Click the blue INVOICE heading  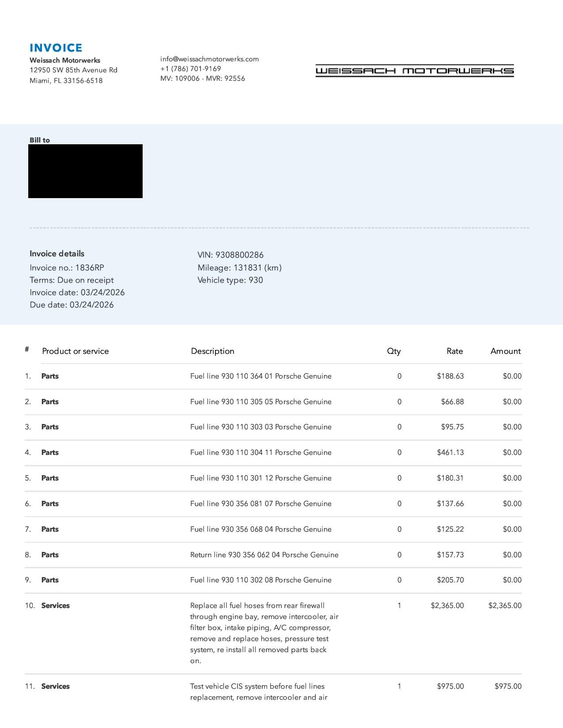point(56,48)
